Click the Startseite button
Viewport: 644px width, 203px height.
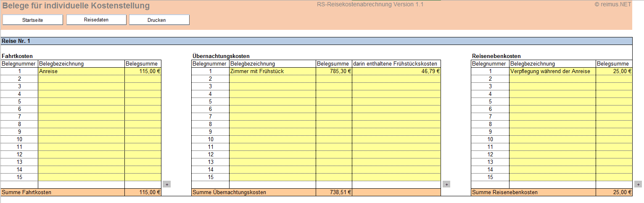(x=33, y=20)
